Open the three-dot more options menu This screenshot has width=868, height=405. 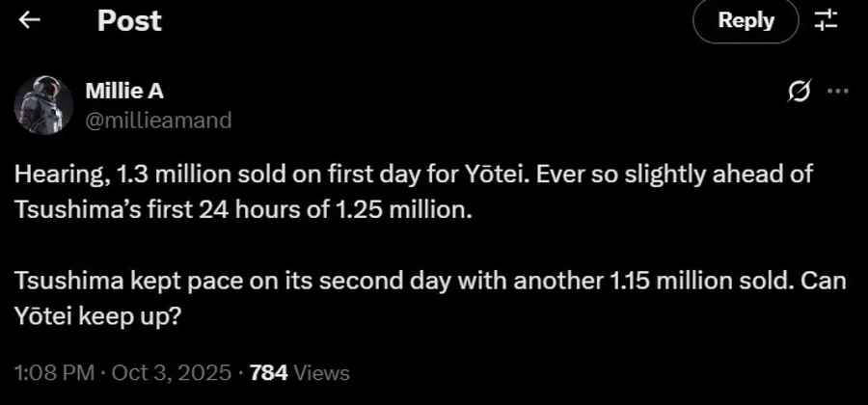[x=838, y=92]
